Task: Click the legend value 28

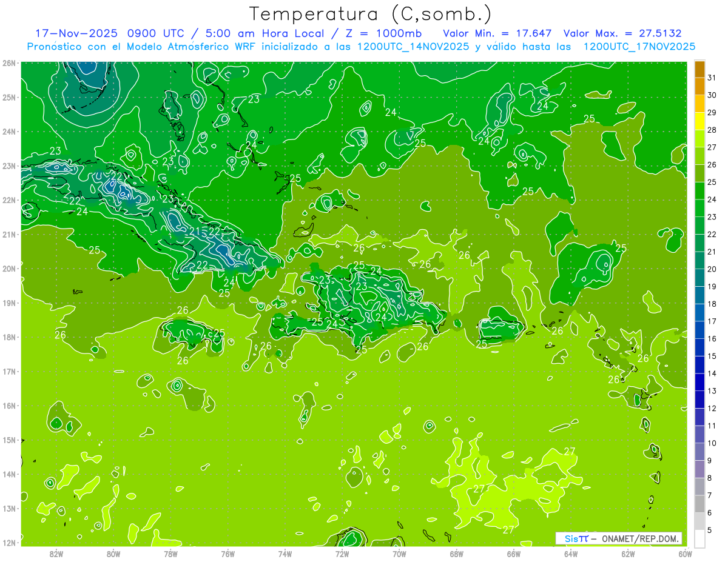Action: coord(712,130)
